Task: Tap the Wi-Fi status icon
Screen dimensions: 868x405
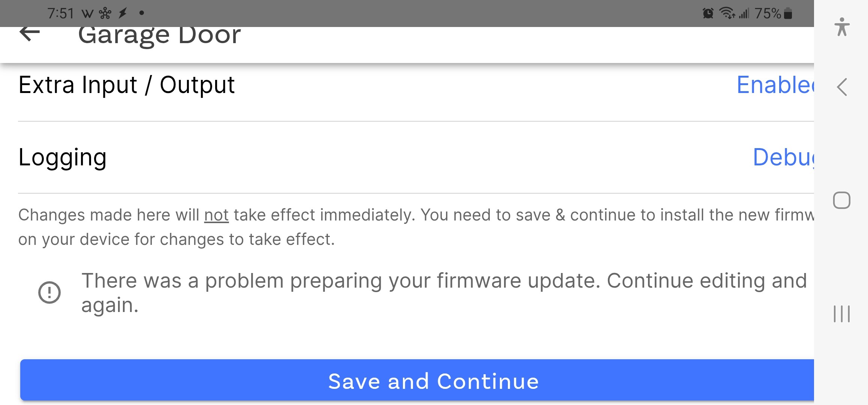Action: tap(727, 13)
